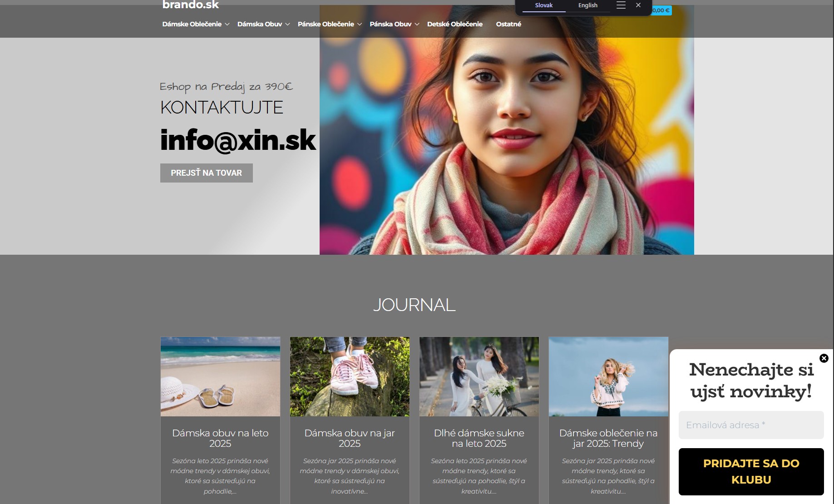
Task: Open the Pánske Oblečenie submenu
Action: (329, 24)
